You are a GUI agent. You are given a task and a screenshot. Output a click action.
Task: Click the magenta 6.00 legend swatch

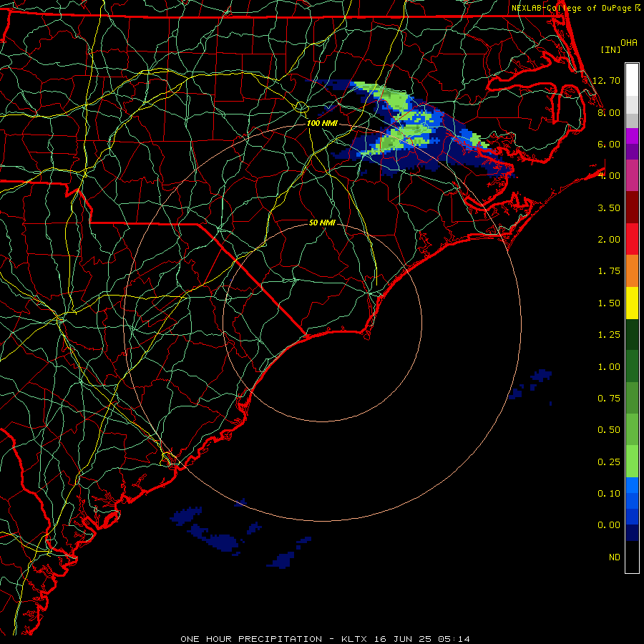coord(632,135)
